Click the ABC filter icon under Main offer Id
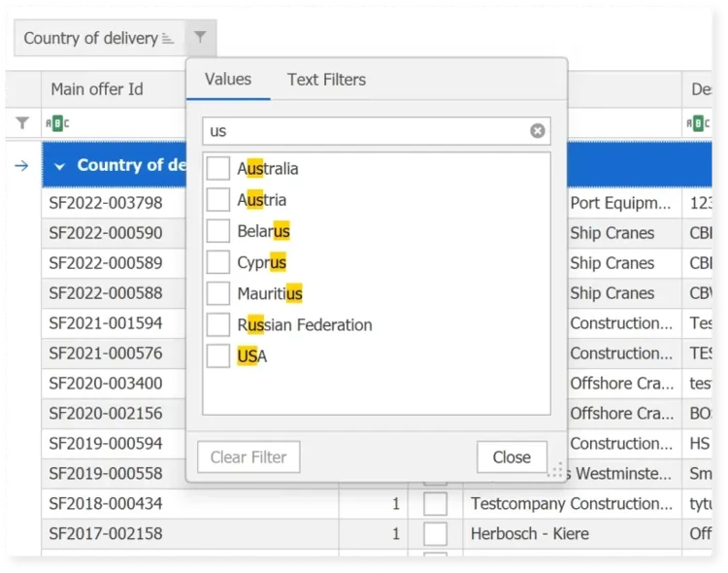 58,123
